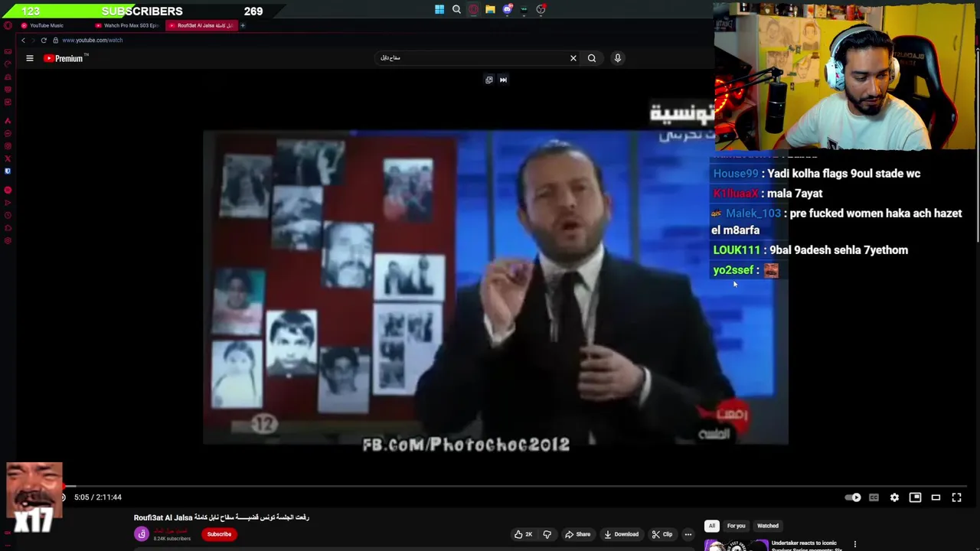Click the video pop-out icon above the player
The width and height of the screenshot is (980, 551).
coord(489,80)
